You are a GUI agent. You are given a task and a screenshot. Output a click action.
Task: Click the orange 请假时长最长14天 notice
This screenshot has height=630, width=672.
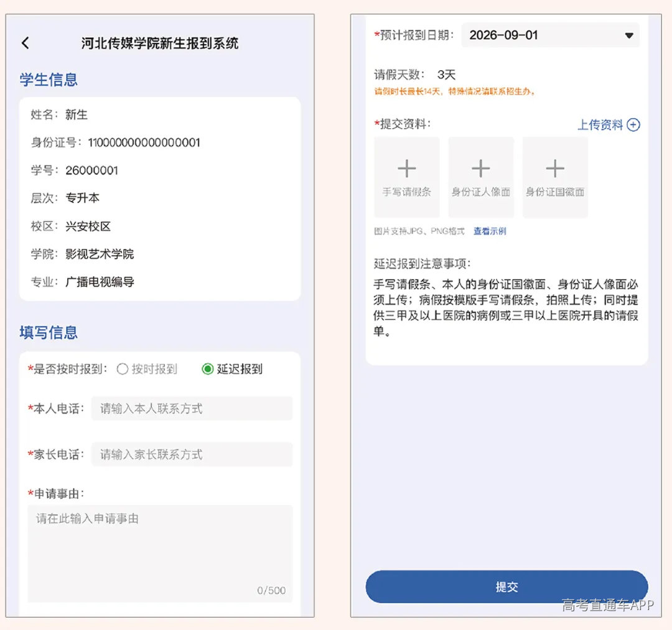pyautogui.click(x=455, y=91)
